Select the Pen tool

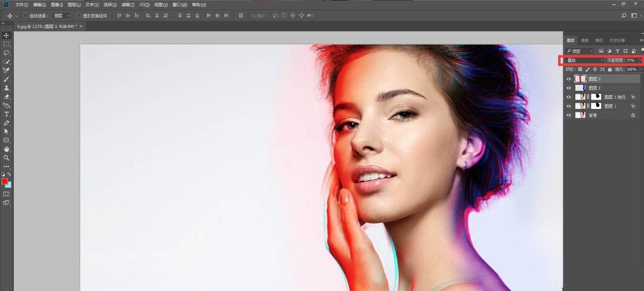6,123
